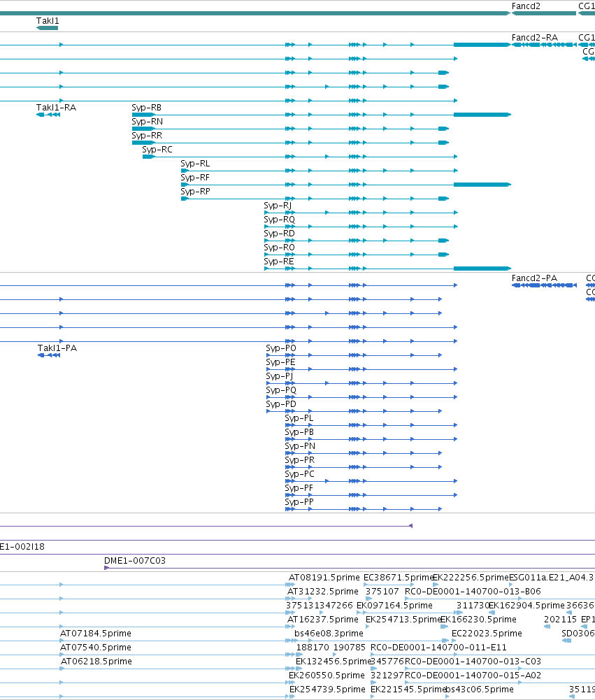Click the Takl1-RA transcript glyph
The height and width of the screenshot is (700, 595).
[48, 115]
